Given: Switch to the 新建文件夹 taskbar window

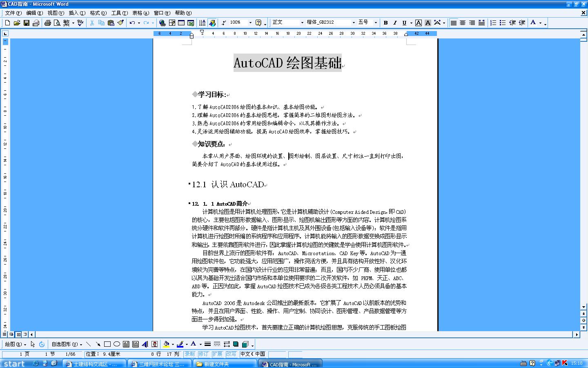Looking at the screenshot, I should coord(225,364).
